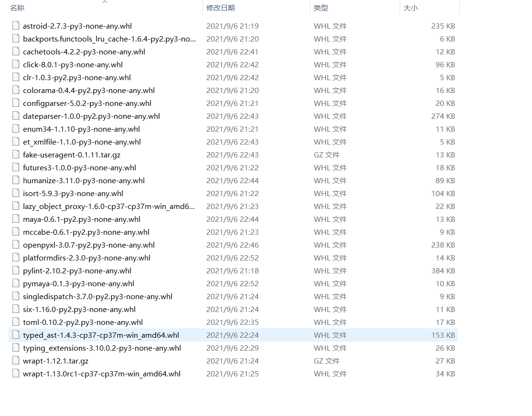Select toml-0.10.2-py2.py3-none-any.whl file name
The image size is (532, 416).
(83, 322)
